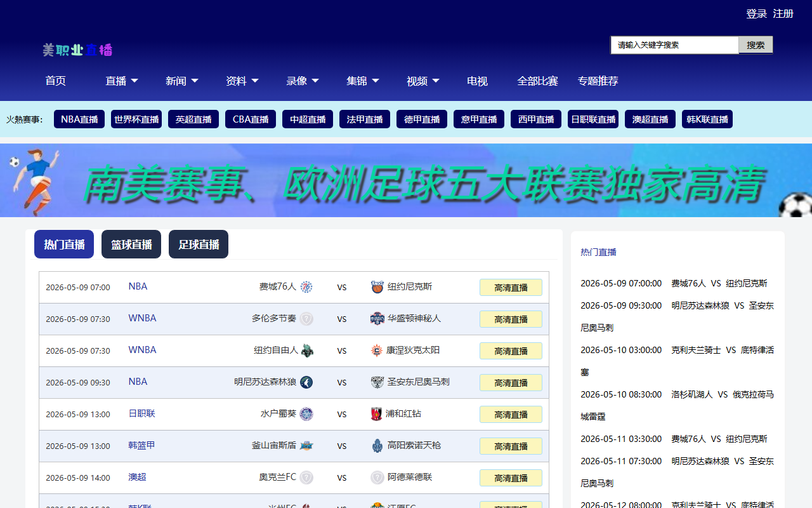Click the 注册 link
The height and width of the screenshot is (508, 812).
[x=783, y=13]
